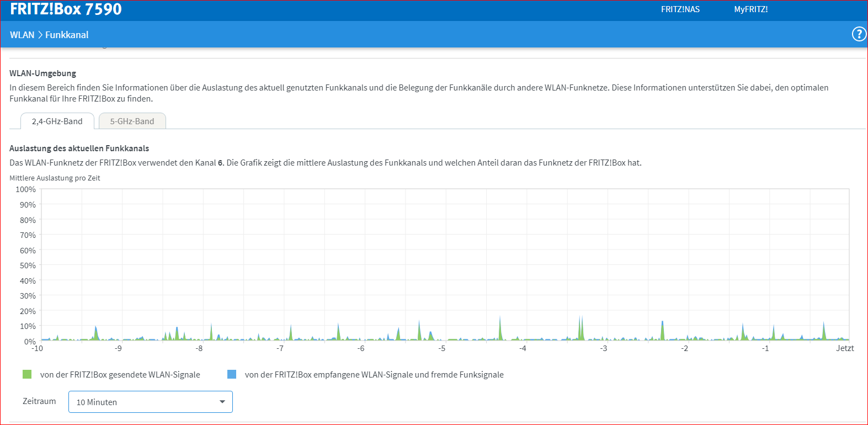The image size is (868, 425).
Task: Click the Funkkanal breadcrumb entry
Action: 67,35
